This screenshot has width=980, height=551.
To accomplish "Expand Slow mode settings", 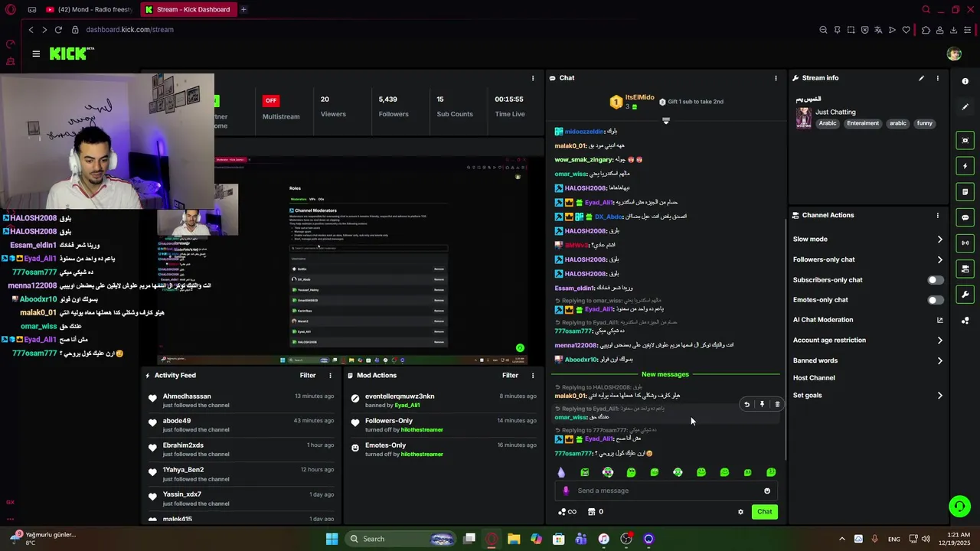I will pyautogui.click(x=867, y=240).
